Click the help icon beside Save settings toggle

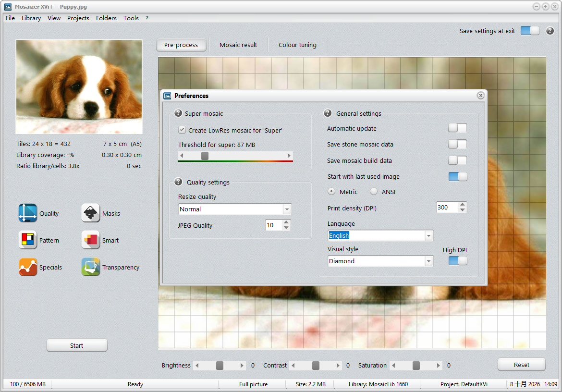point(550,31)
